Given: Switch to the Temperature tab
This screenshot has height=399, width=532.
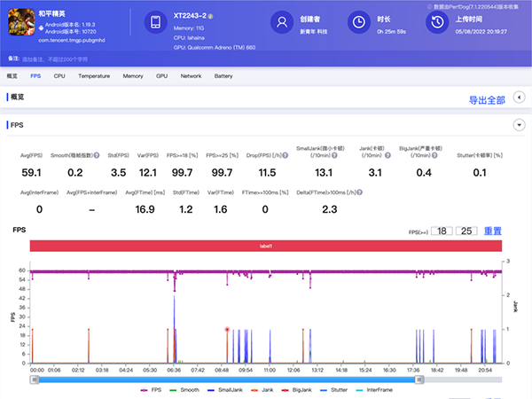Looking at the screenshot, I should tap(93, 76).
